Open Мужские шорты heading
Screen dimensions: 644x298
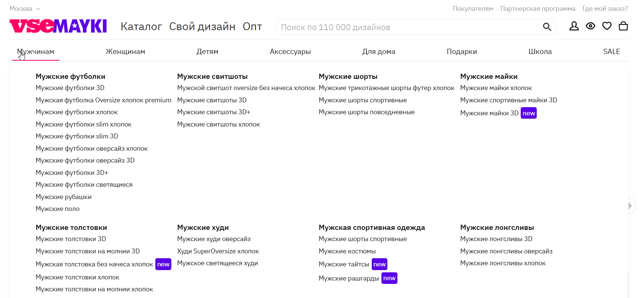[348, 76]
